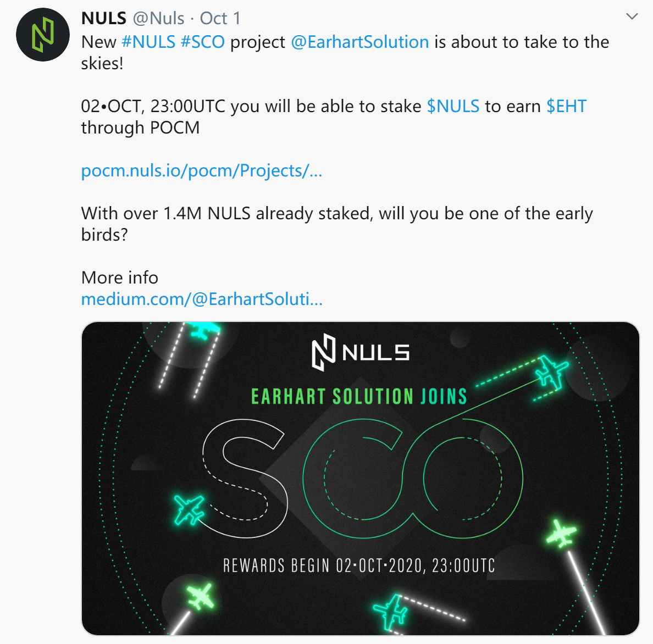The width and height of the screenshot is (653, 644).
Task: Click the Earhart Solution Joins banner heading
Action: [359, 396]
